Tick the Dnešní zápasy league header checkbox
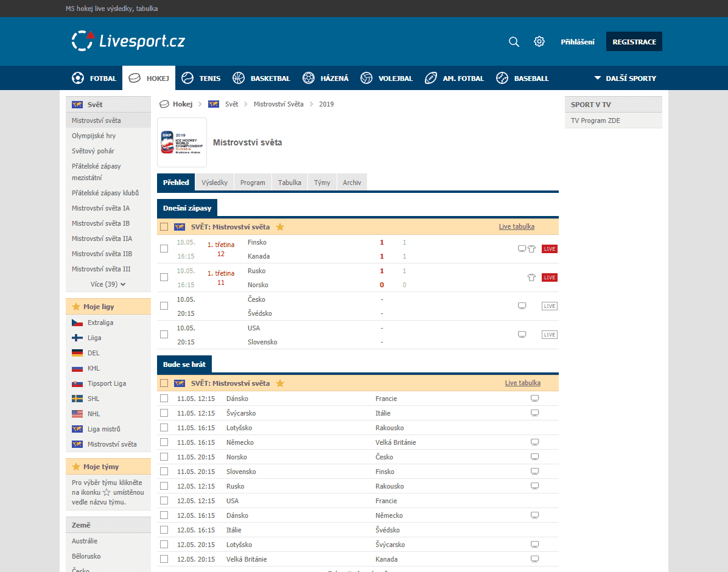The image size is (728, 572). pos(164,227)
